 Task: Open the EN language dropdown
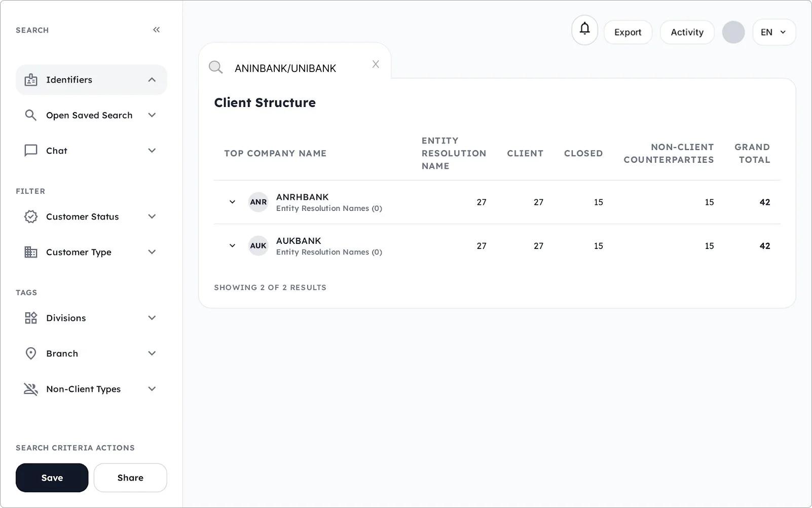(773, 32)
